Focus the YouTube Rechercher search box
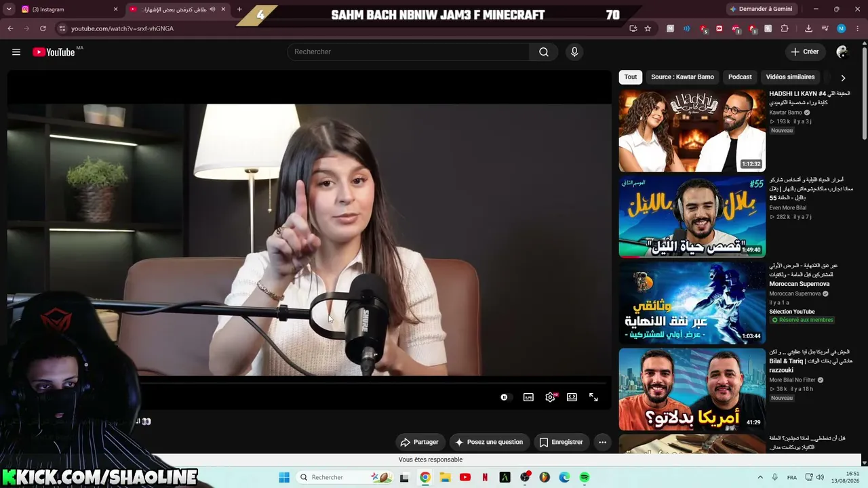The height and width of the screenshot is (488, 868). 409,52
